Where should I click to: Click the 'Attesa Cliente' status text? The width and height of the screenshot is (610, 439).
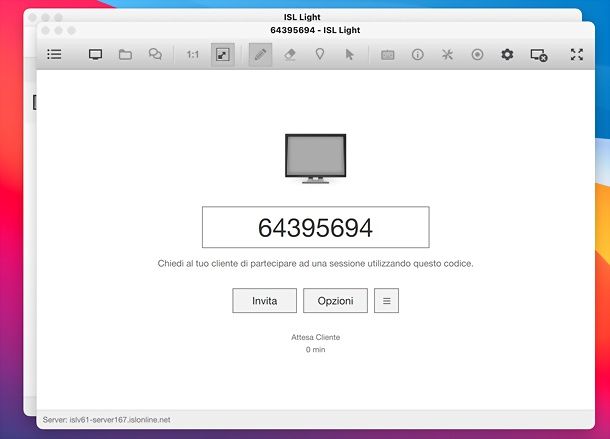[x=316, y=337]
